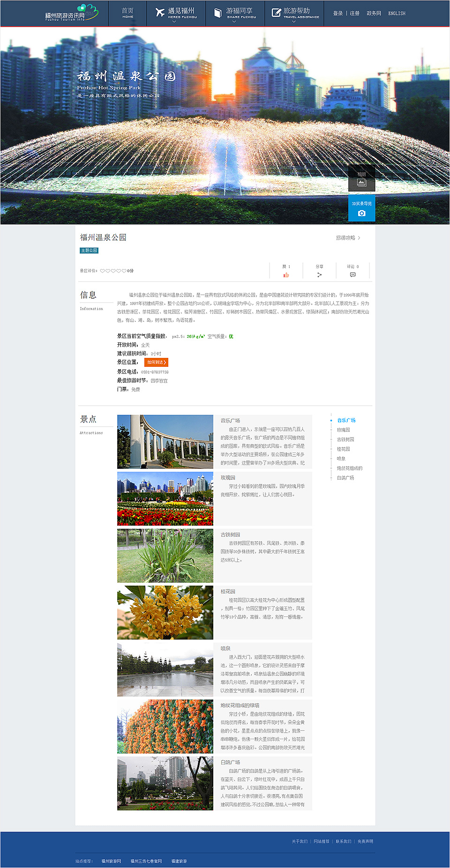
Task: Rate the park with the fifth heart
Action: 124,271
